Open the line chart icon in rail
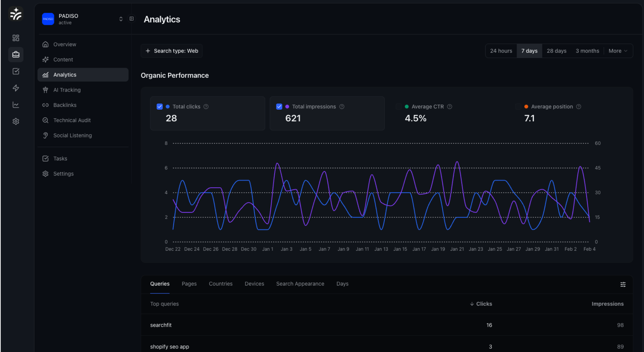 coord(16,105)
